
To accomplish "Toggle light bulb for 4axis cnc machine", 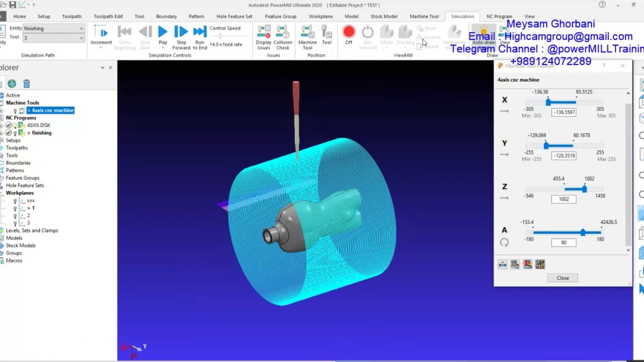I will click(15, 111).
